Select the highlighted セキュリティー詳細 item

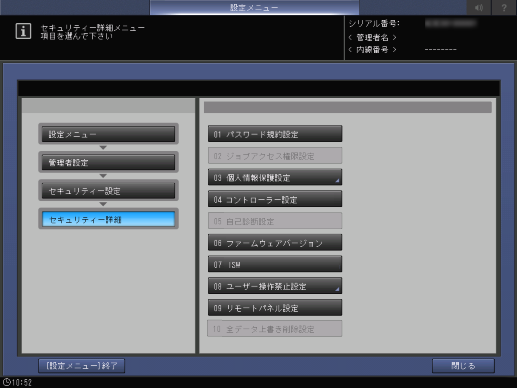[x=108, y=219]
